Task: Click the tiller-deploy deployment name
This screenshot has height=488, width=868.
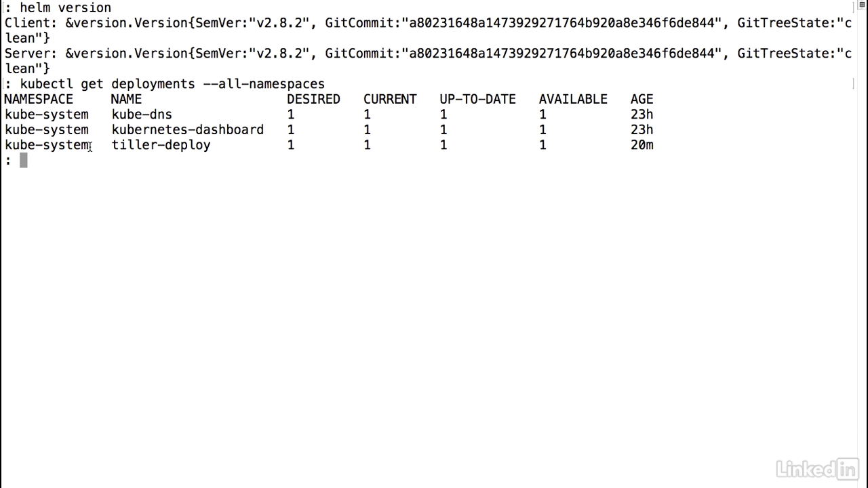Action: pyautogui.click(x=161, y=145)
